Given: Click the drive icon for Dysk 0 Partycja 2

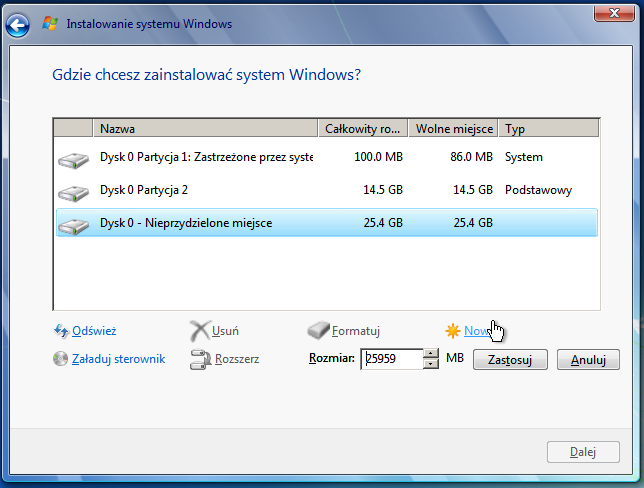Looking at the screenshot, I should [73, 193].
